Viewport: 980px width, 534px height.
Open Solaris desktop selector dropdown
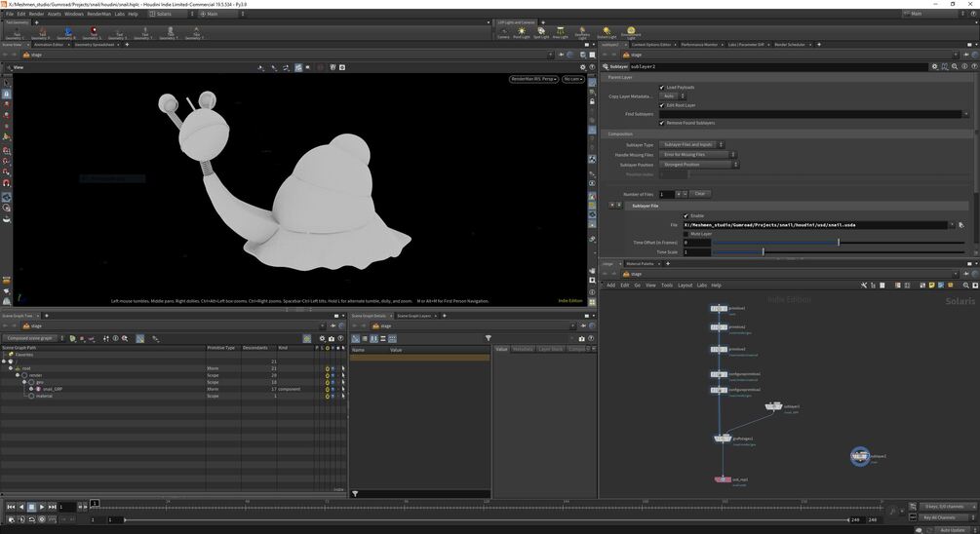171,14
